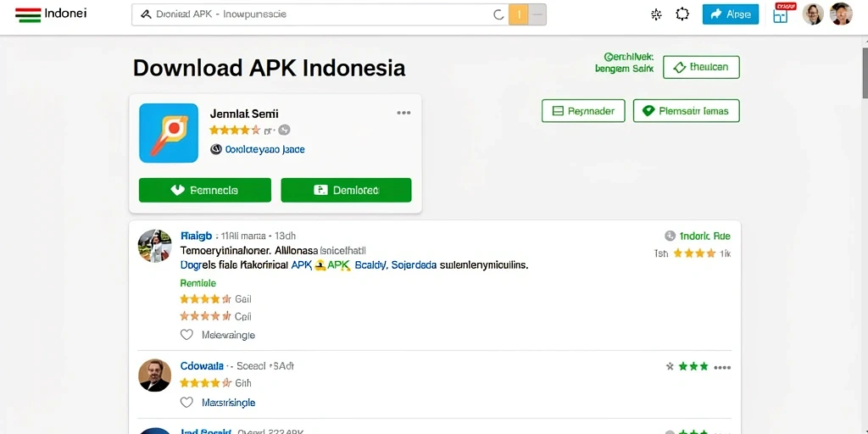868x434 pixels.
Task: Click the Indonesian flag logo
Action: pos(28,15)
